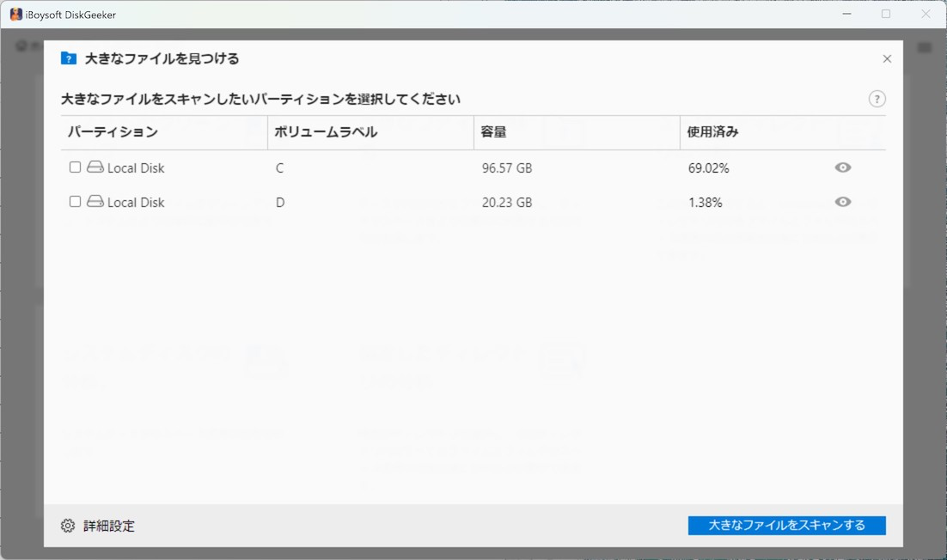
Task: Close the 大きなファイルを見つける dialog
Action: click(x=887, y=58)
